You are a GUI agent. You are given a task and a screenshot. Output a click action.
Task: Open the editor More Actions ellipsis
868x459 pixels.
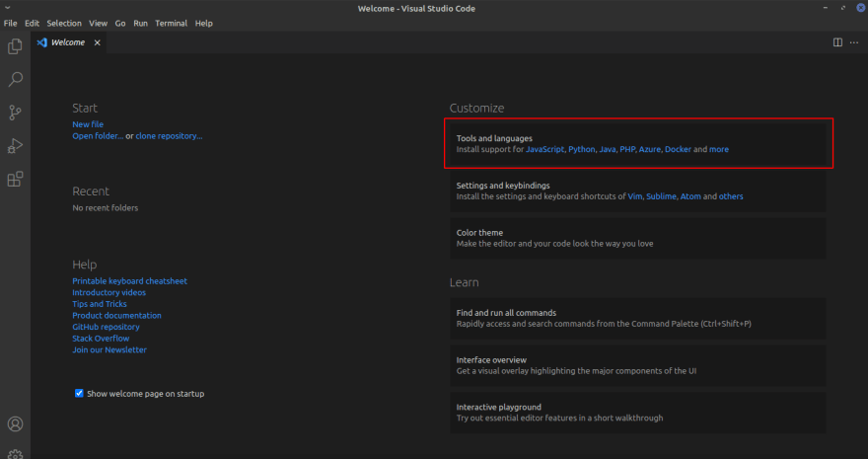pos(854,42)
